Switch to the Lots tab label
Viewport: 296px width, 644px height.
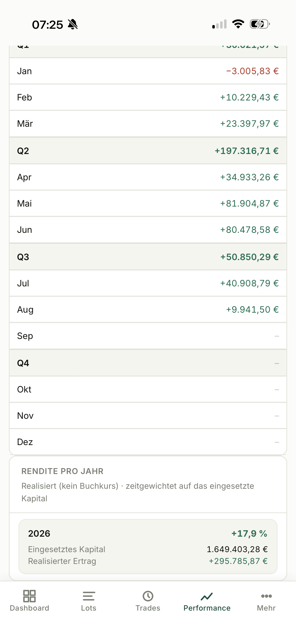[x=89, y=608]
